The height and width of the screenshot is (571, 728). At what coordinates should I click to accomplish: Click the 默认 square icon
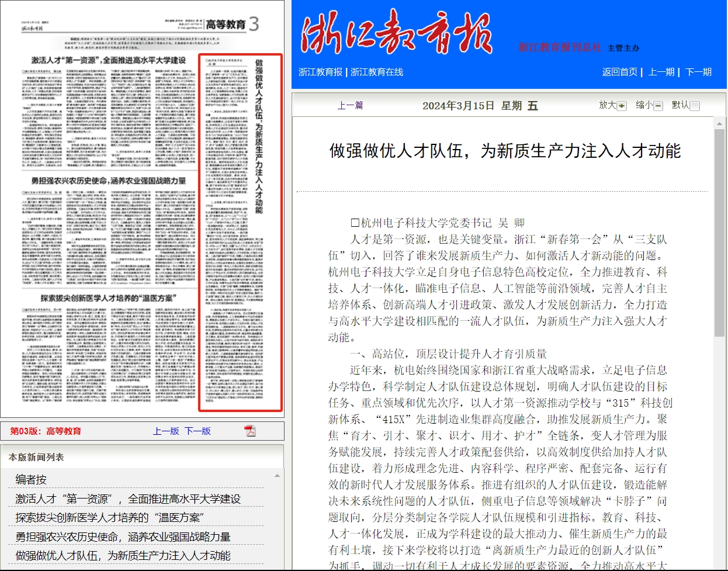[x=695, y=106]
